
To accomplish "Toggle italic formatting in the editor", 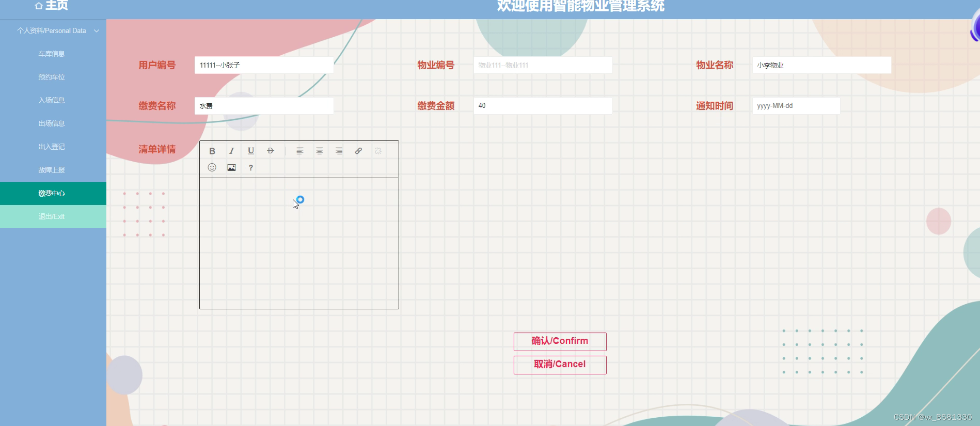I will 231,151.
